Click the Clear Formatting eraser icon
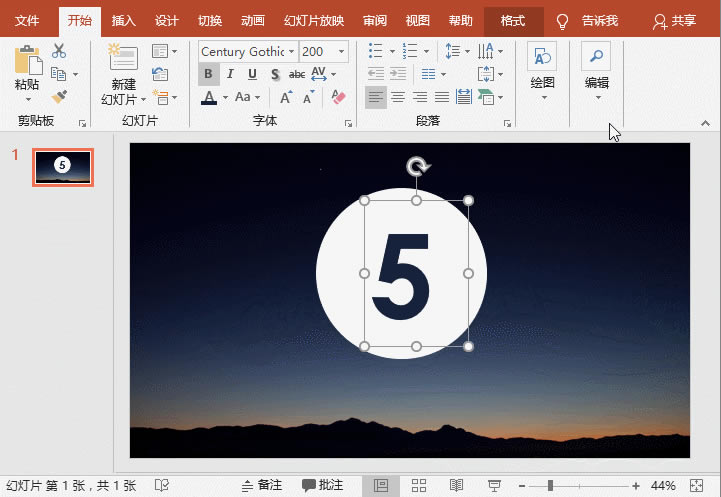This screenshot has height=497, width=721. (337, 97)
